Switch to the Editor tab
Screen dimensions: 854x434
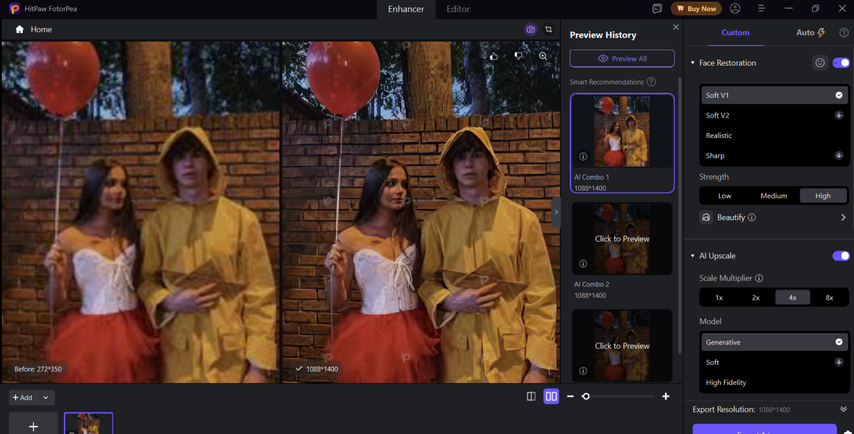(458, 9)
